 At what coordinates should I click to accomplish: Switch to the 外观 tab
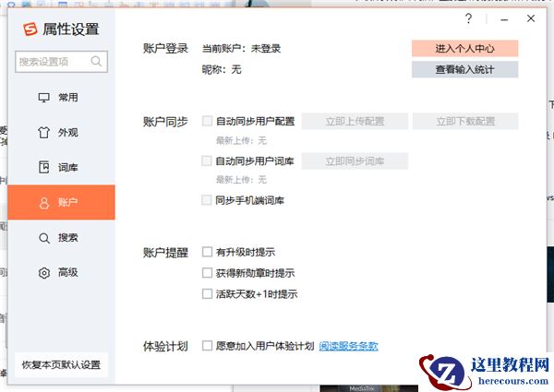pos(62,133)
